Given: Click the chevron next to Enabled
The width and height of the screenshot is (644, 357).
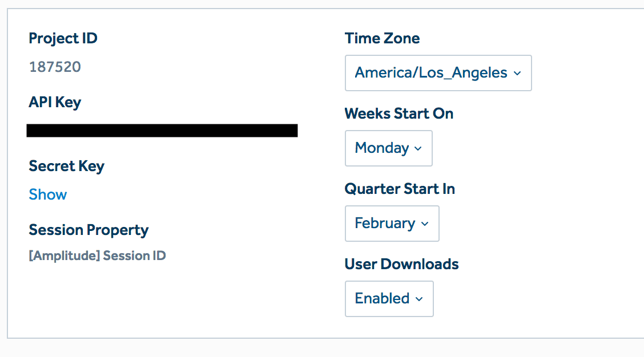Looking at the screenshot, I should (x=420, y=299).
